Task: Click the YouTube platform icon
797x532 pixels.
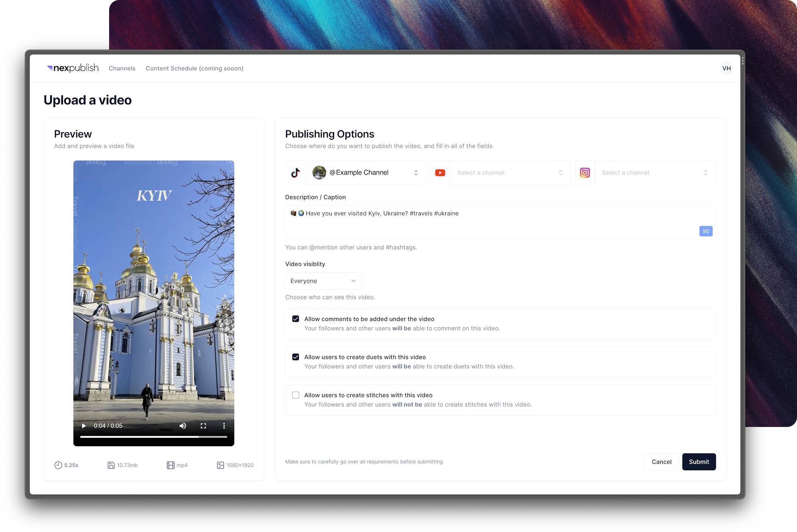Action: (440, 173)
